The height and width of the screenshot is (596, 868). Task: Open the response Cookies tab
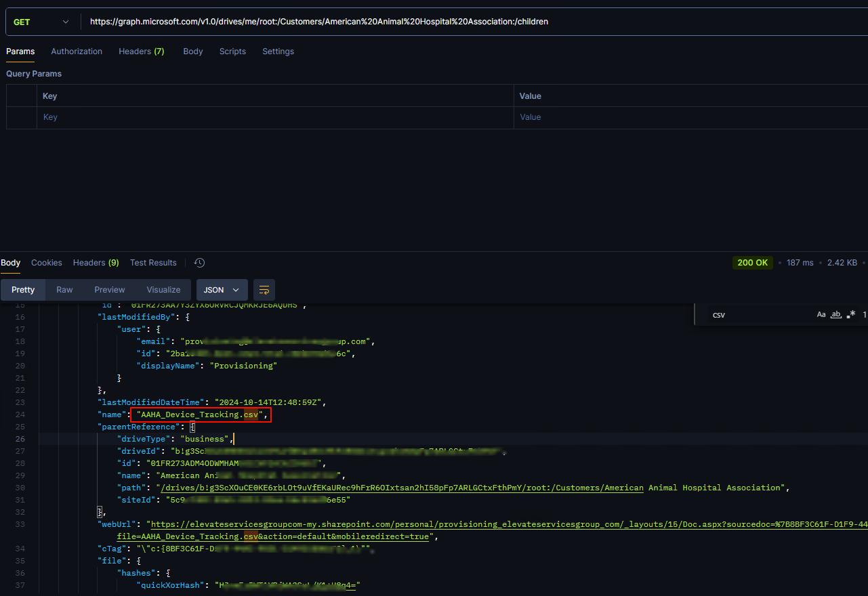click(47, 263)
